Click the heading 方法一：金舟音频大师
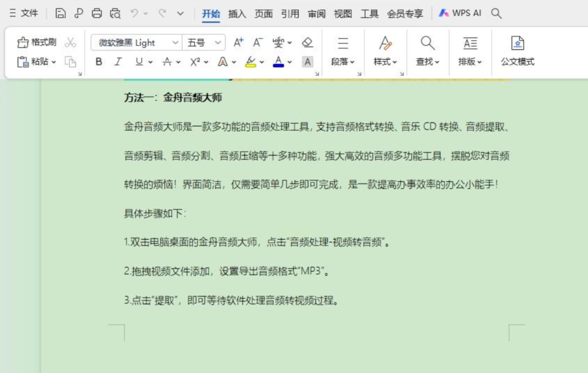Viewport: 588px width, 373px height. pyautogui.click(x=173, y=98)
